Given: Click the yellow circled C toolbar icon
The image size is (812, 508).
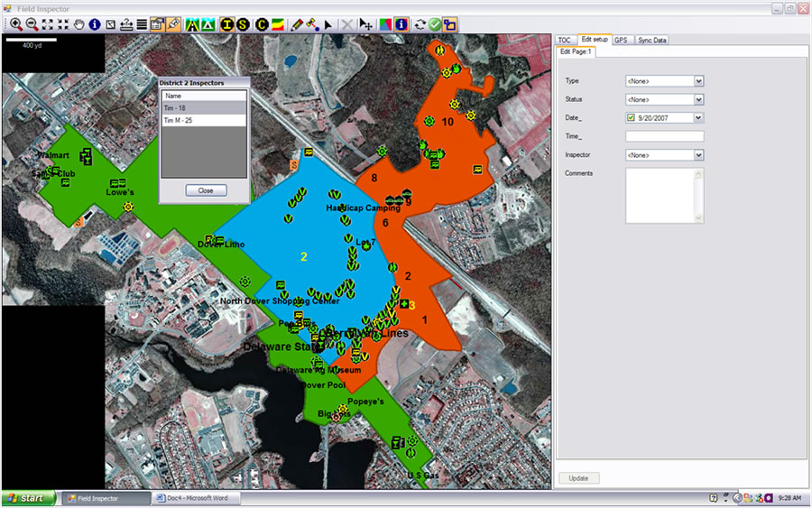Looking at the screenshot, I should 263,24.
